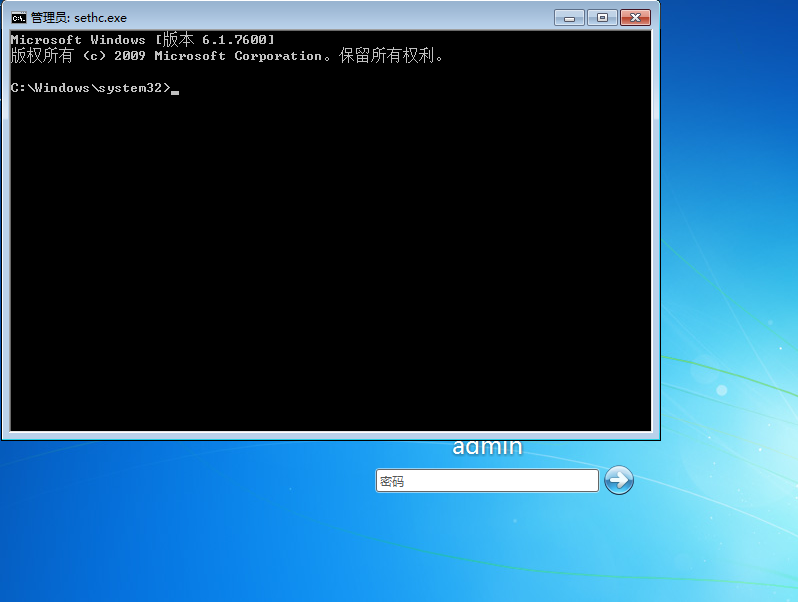Minimize the sethc.exe console window
798x602 pixels.
click(570, 17)
